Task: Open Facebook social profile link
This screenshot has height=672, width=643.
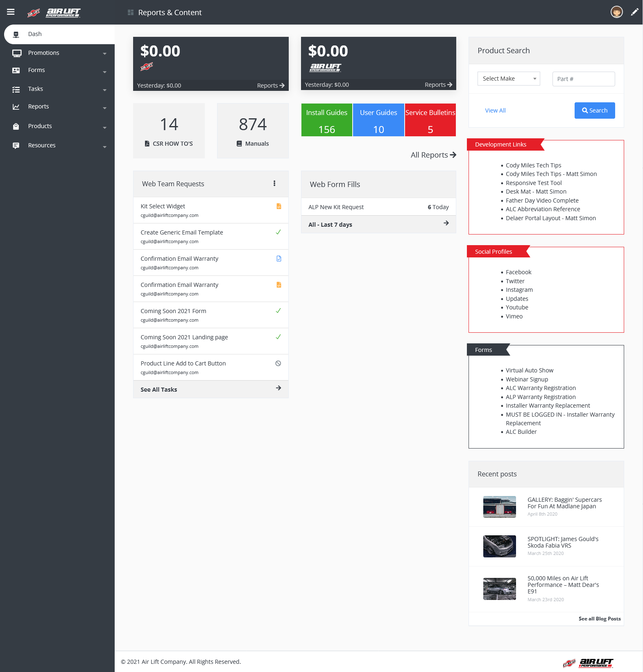Action: click(x=518, y=272)
